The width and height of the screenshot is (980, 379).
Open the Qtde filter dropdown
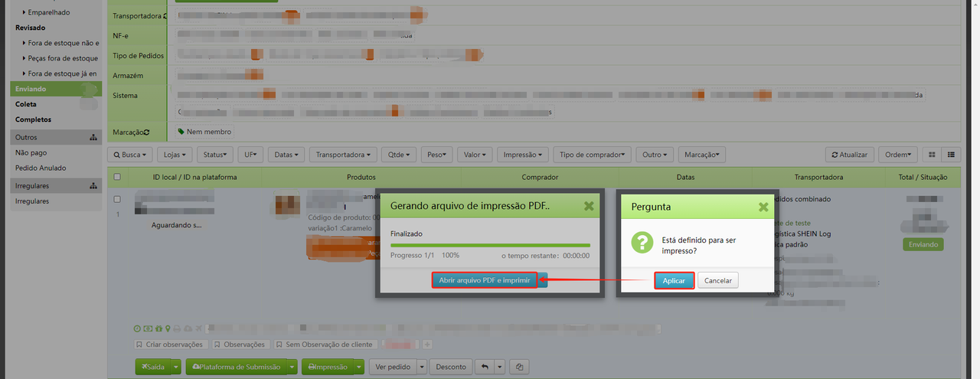(x=398, y=154)
